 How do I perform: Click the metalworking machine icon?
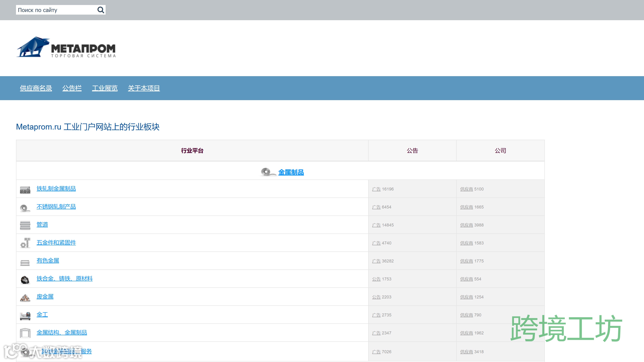tap(25, 316)
